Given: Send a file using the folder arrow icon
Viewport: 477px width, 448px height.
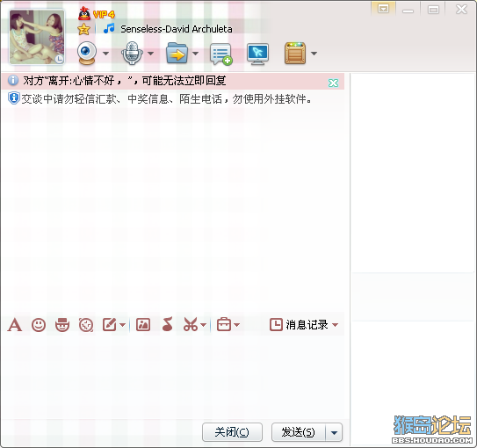Looking at the screenshot, I should click(177, 54).
